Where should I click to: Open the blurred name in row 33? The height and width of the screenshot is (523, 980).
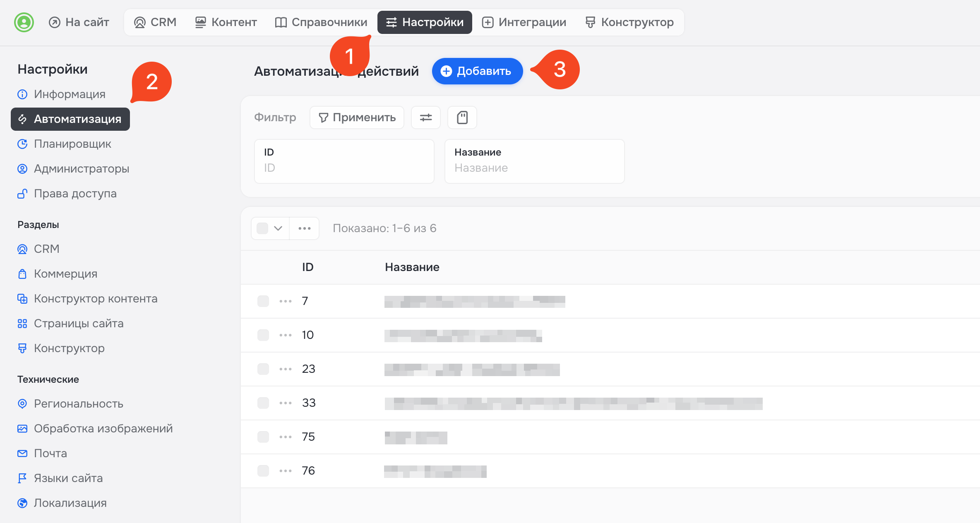(574, 403)
